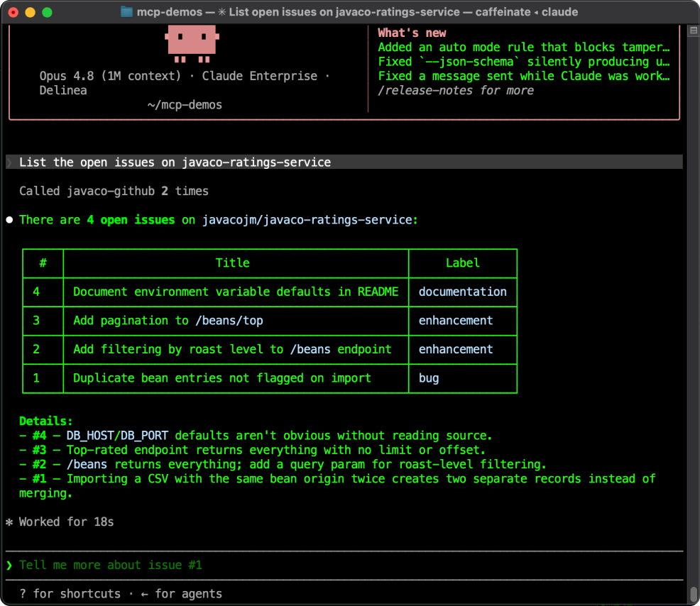
Task: Click the vertical scrollbar thumb at bottom right
Action: [694, 595]
